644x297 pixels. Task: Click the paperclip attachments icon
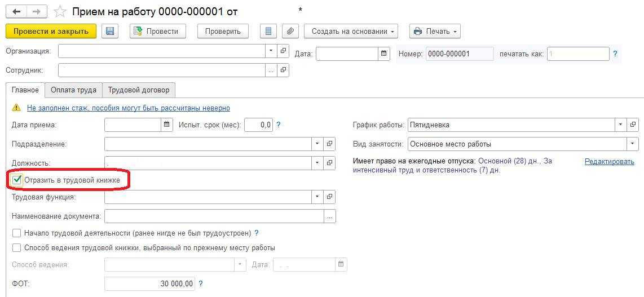[x=290, y=32]
